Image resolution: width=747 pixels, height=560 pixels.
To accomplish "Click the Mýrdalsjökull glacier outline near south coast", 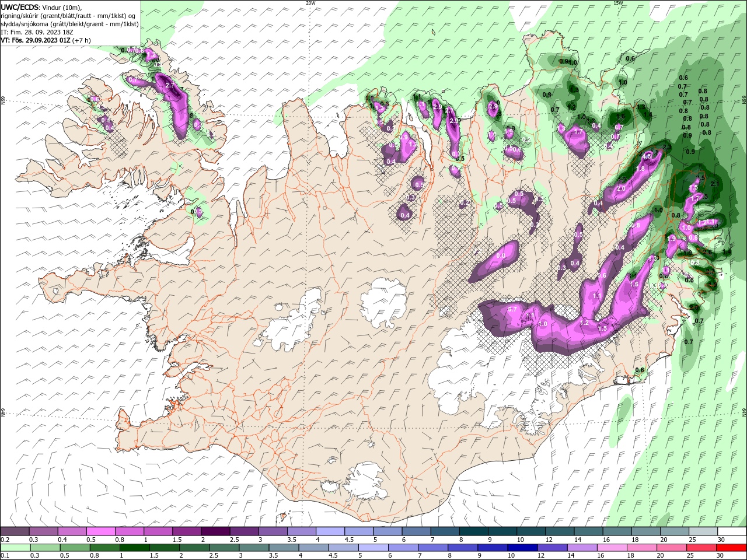I will point(365,482).
